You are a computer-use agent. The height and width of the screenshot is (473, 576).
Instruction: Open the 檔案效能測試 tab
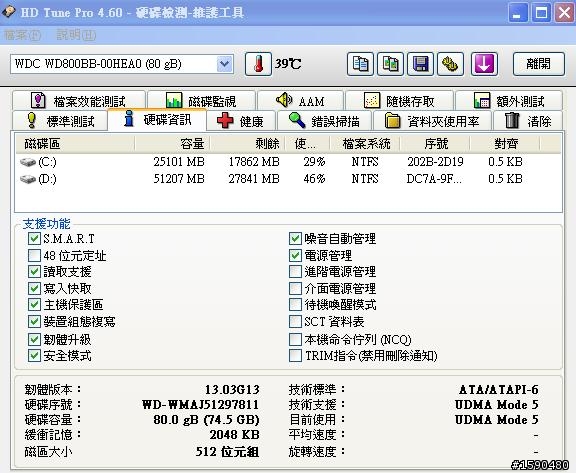point(78,100)
